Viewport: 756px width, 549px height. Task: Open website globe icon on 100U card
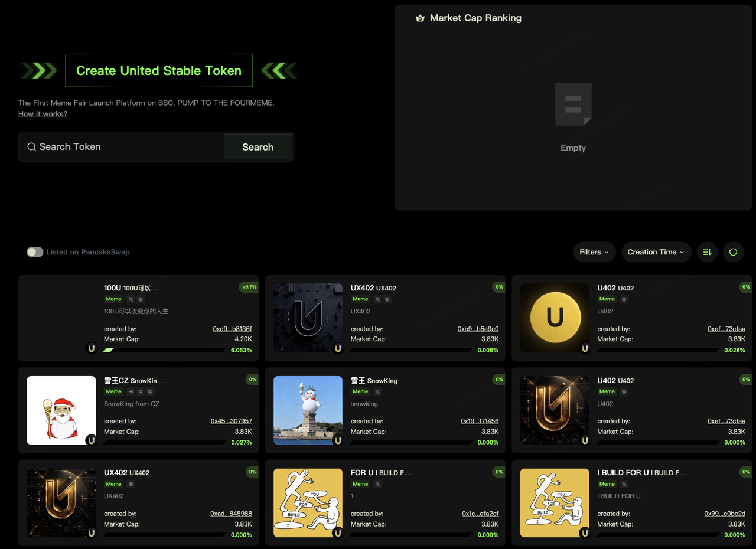pyautogui.click(x=141, y=299)
